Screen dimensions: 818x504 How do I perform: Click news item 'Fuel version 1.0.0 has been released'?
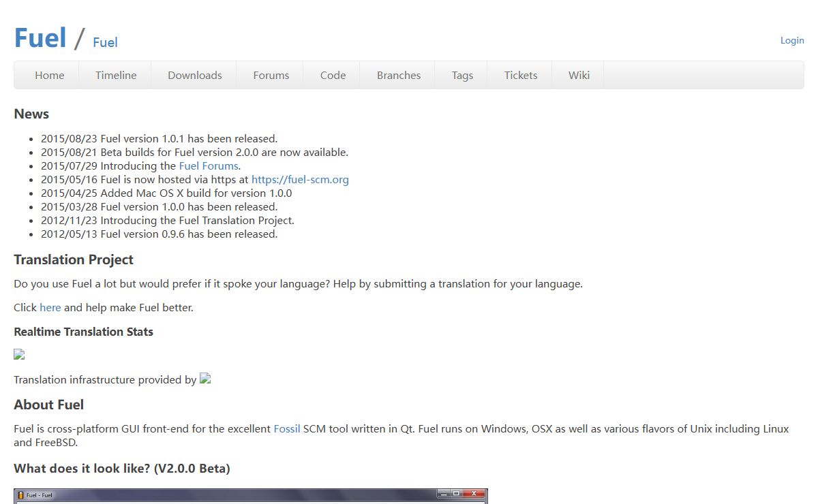[x=159, y=207]
